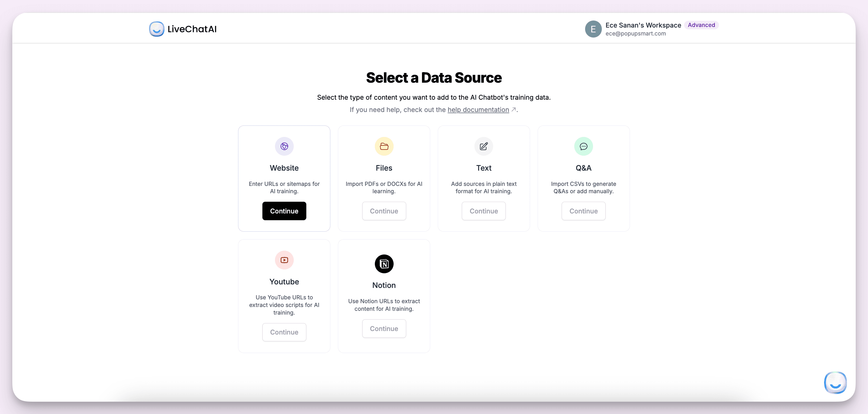The height and width of the screenshot is (414, 868).
Task: Open the chat widget bubble icon
Action: tap(835, 382)
